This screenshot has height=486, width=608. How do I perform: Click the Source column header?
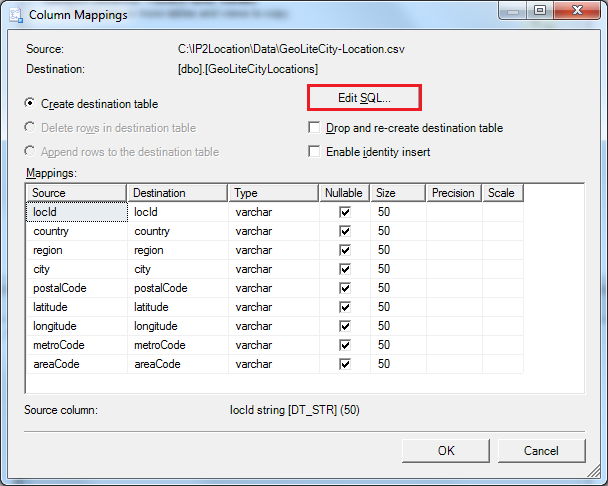(76, 193)
